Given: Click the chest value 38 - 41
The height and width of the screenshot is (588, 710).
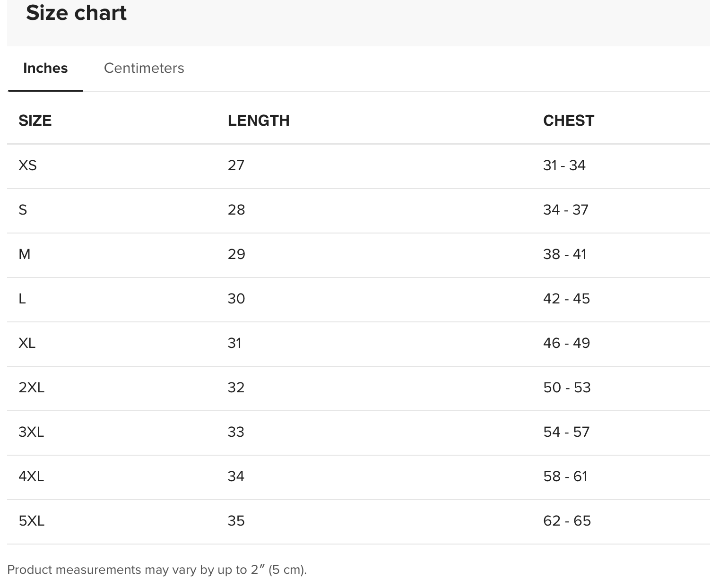Looking at the screenshot, I should tap(564, 254).
